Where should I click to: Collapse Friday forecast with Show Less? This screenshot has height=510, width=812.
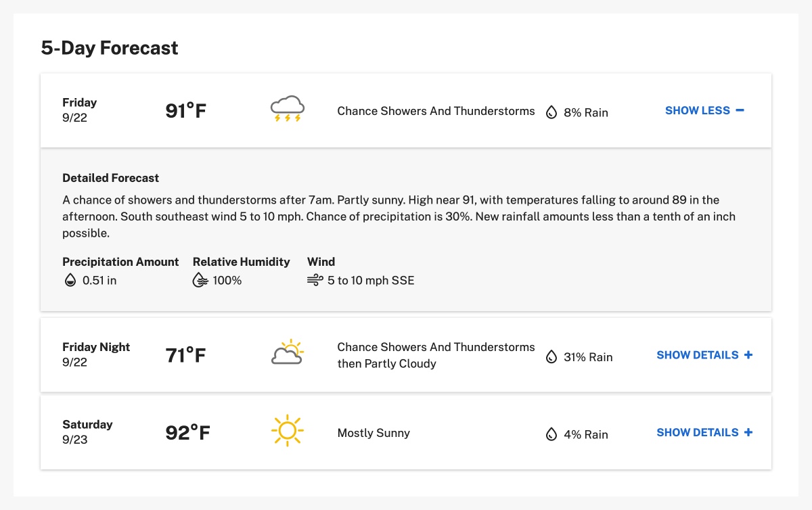(x=704, y=110)
